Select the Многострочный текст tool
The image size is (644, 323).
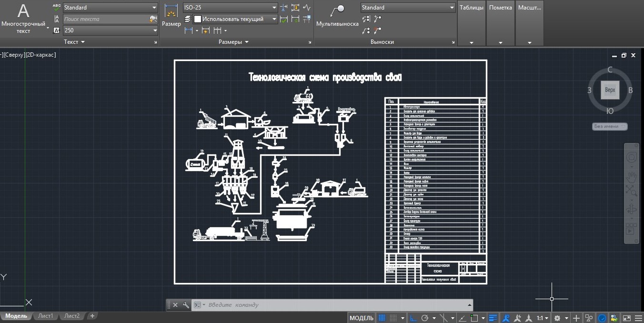pos(23,19)
